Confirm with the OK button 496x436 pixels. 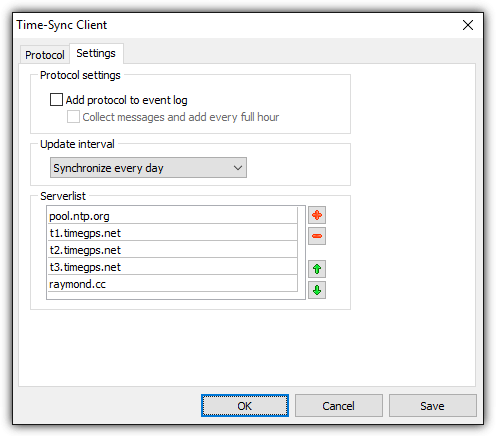pos(245,406)
